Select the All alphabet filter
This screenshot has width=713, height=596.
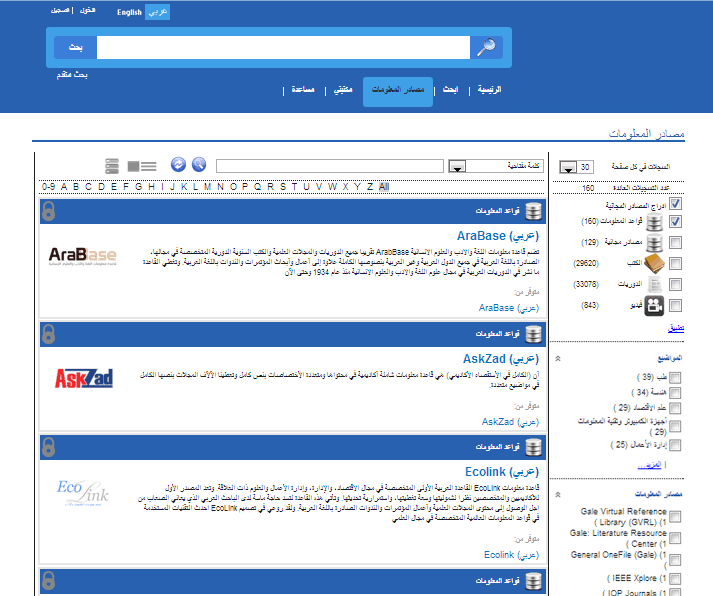pyautogui.click(x=384, y=187)
